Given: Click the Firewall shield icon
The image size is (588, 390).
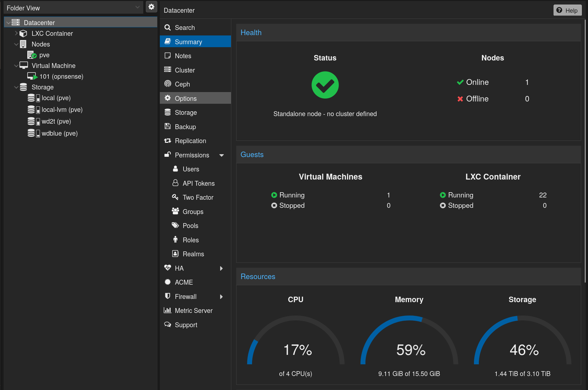Looking at the screenshot, I should (x=168, y=296).
